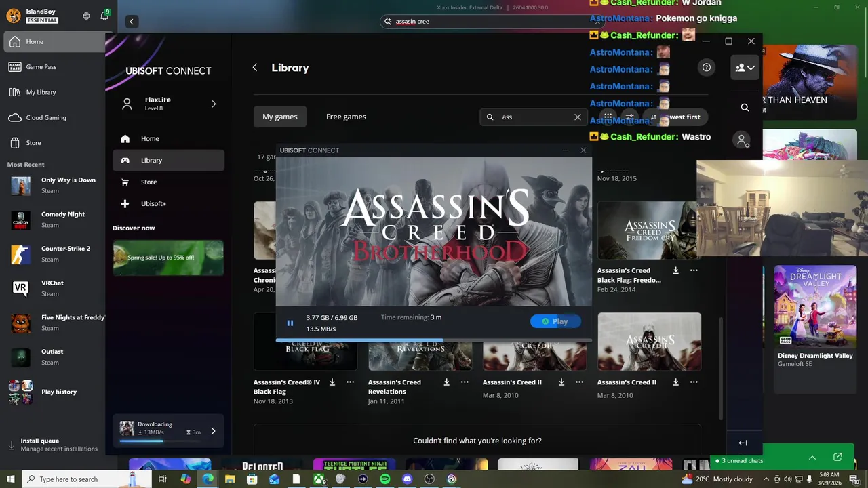Open File Explorer from the taskbar

point(230,479)
